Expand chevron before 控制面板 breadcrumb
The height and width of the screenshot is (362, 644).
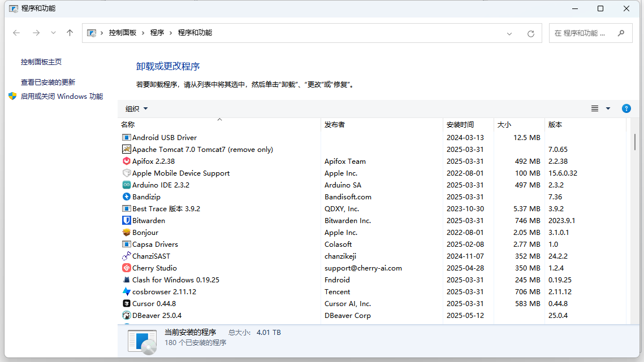(x=102, y=33)
